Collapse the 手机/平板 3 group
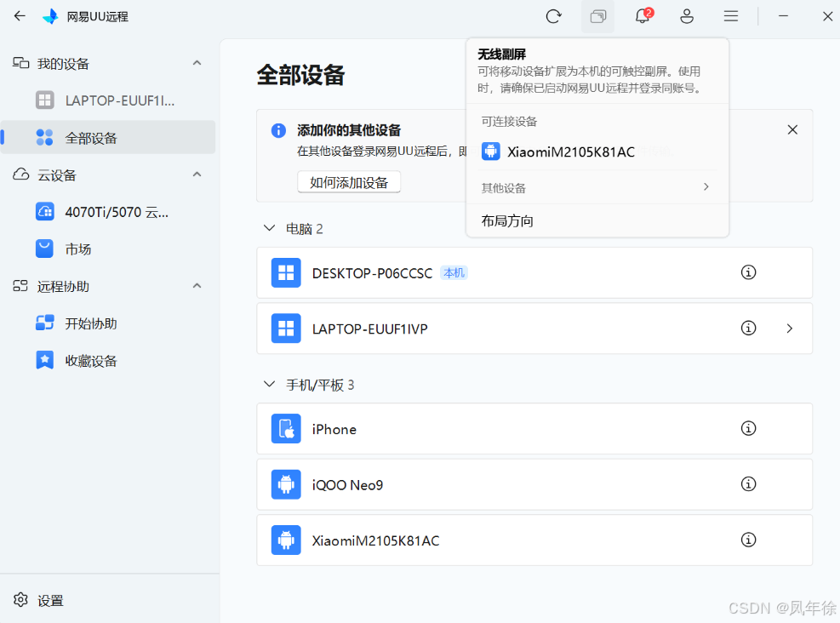Viewport: 840px width, 623px height. click(270, 384)
